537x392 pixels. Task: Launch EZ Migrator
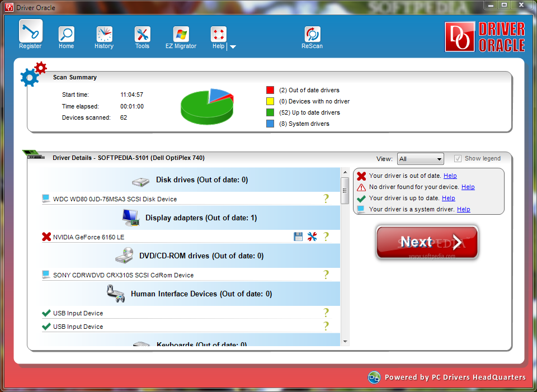[x=181, y=37]
